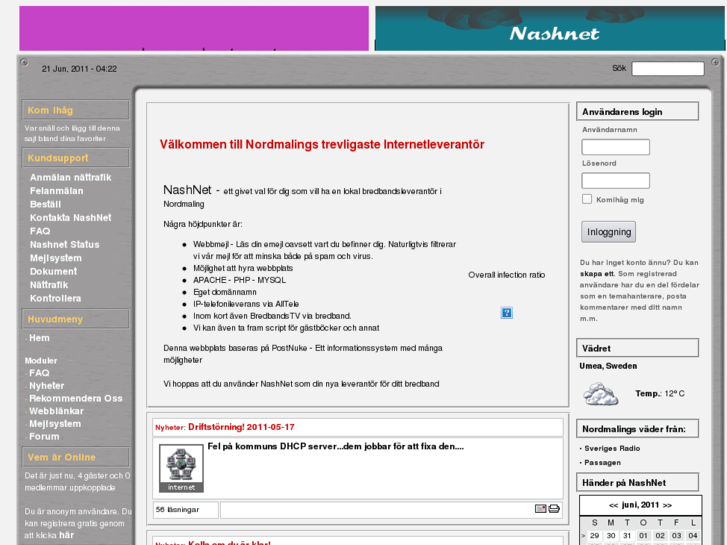Click 'Overall infection ratio' text

tap(506, 275)
